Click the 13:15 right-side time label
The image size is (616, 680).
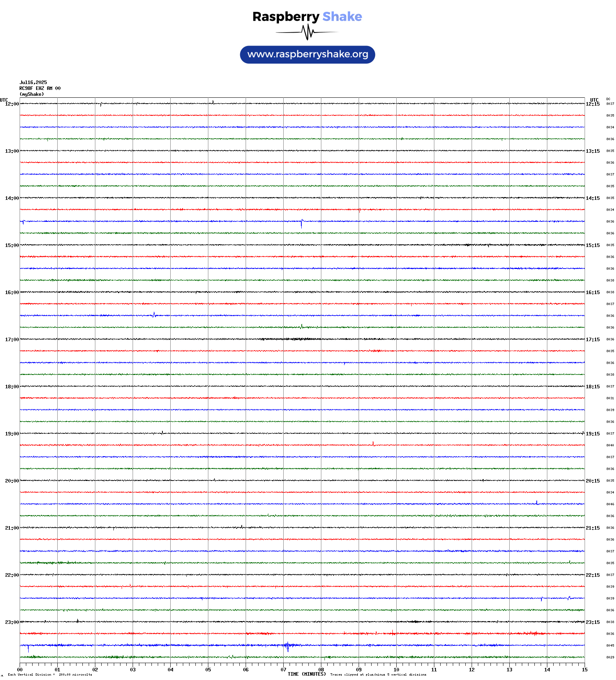click(593, 151)
